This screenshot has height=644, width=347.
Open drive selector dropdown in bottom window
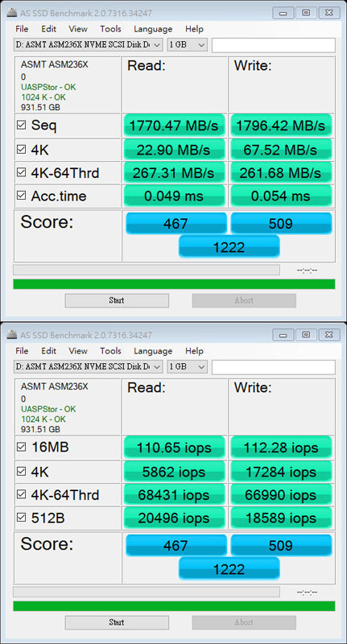[x=89, y=367]
